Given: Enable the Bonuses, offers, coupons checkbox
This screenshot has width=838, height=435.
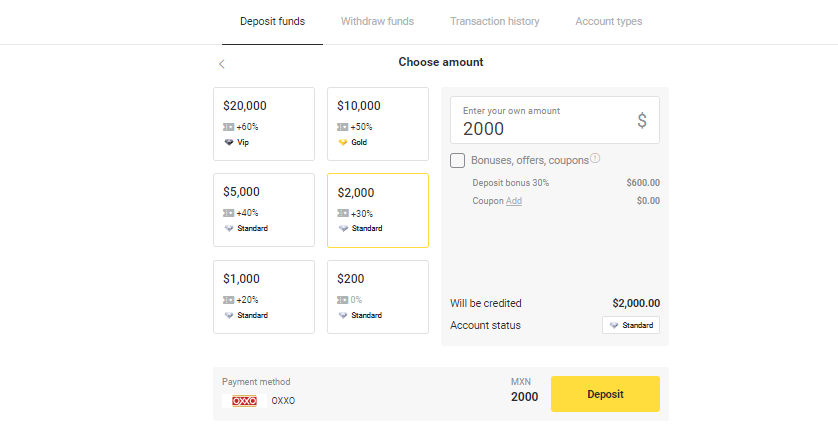Looking at the screenshot, I should tap(458, 160).
